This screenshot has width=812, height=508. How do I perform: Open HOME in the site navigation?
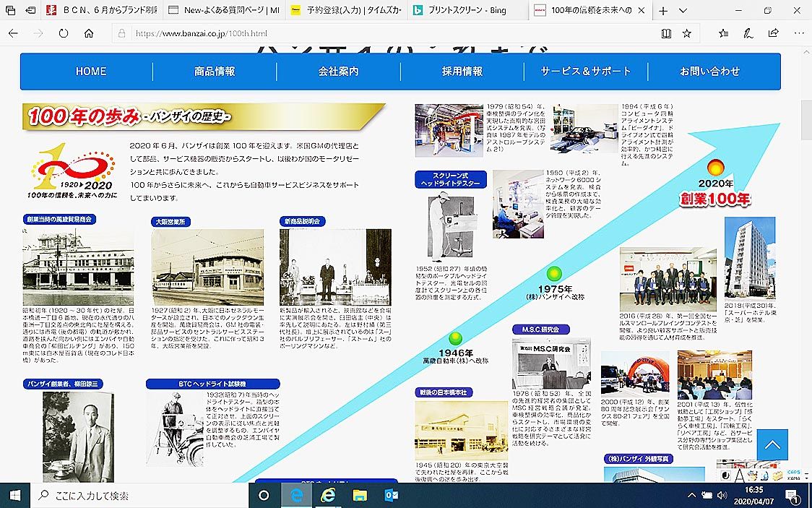[x=91, y=72]
